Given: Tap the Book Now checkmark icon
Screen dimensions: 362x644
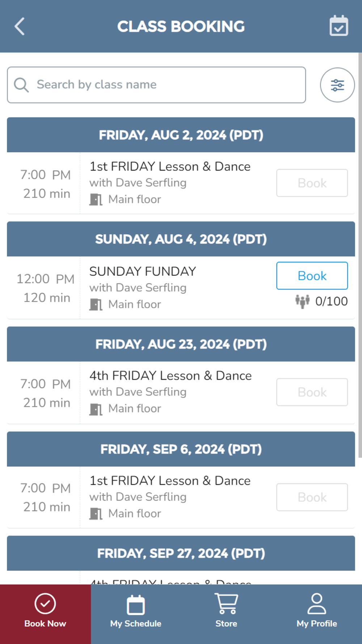Looking at the screenshot, I should (x=45, y=603).
